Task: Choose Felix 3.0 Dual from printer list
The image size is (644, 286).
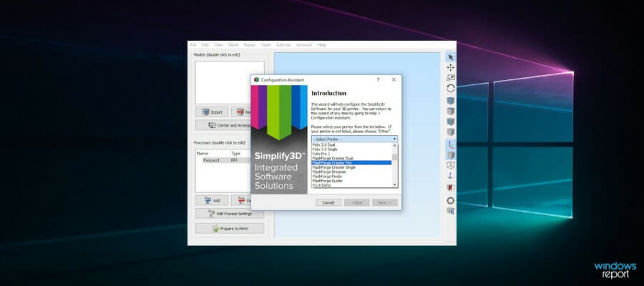Action: tap(351, 145)
